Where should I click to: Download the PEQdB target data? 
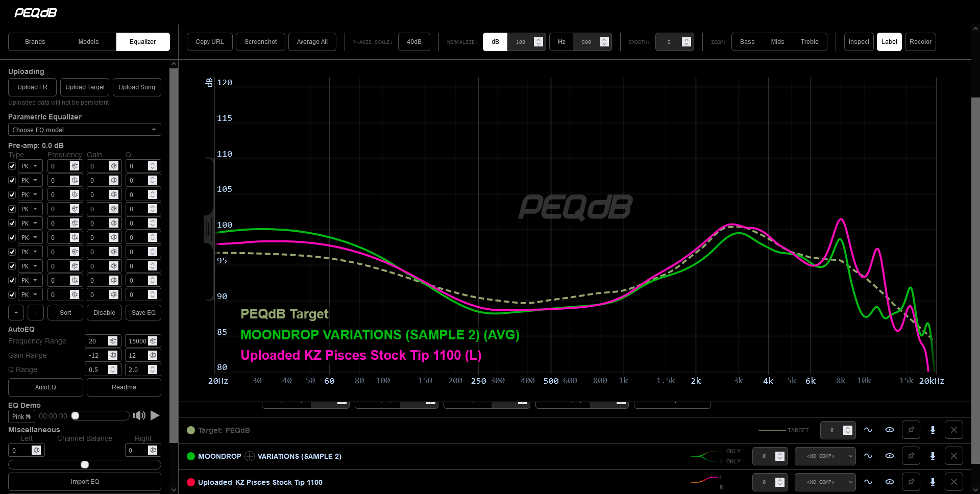coord(933,430)
